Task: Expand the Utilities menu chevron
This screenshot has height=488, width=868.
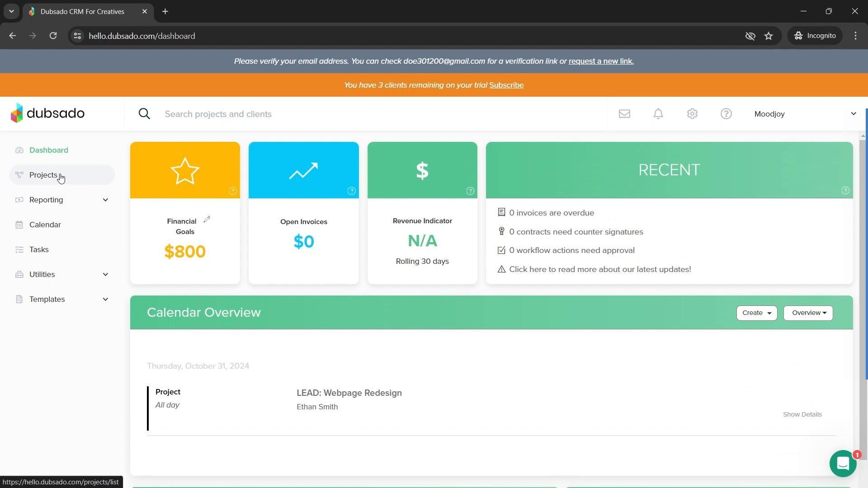Action: click(x=105, y=274)
